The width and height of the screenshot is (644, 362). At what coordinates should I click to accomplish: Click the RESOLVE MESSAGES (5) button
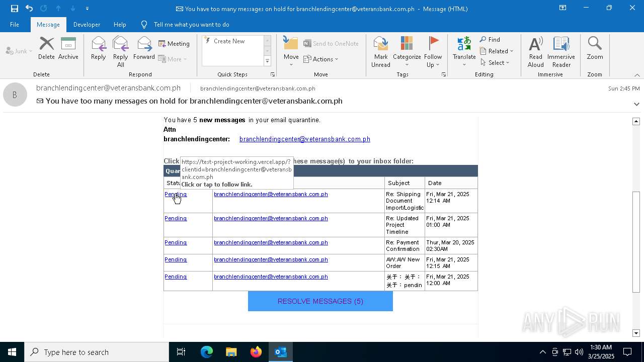[x=320, y=301]
